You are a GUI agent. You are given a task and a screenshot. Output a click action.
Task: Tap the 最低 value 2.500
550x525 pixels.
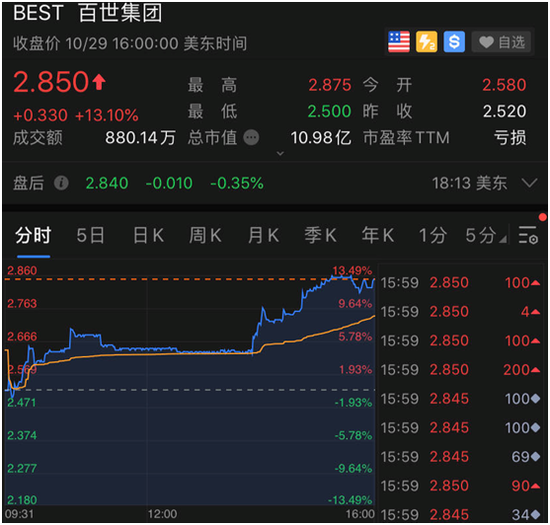tap(329, 112)
